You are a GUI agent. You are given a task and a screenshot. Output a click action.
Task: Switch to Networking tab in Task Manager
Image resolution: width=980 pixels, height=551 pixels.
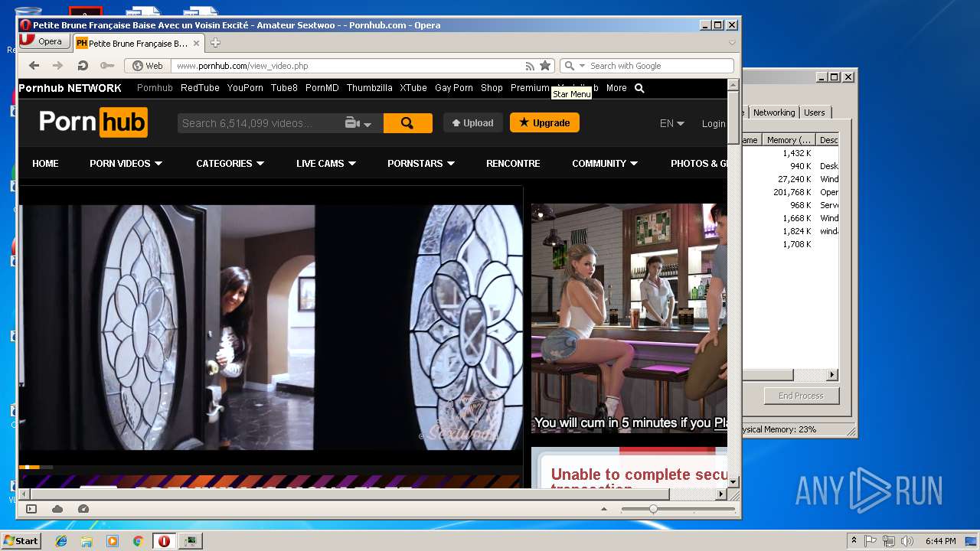pyautogui.click(x=774, y=112)
